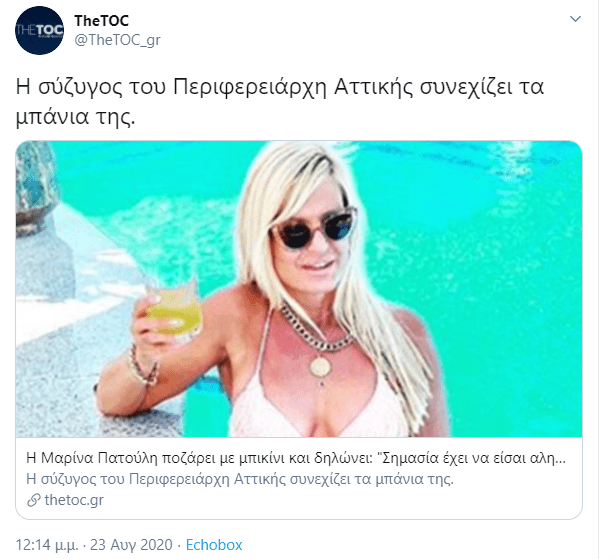
Task: Open the thetoc.gr domain link
Action: (x=74, y=500)
